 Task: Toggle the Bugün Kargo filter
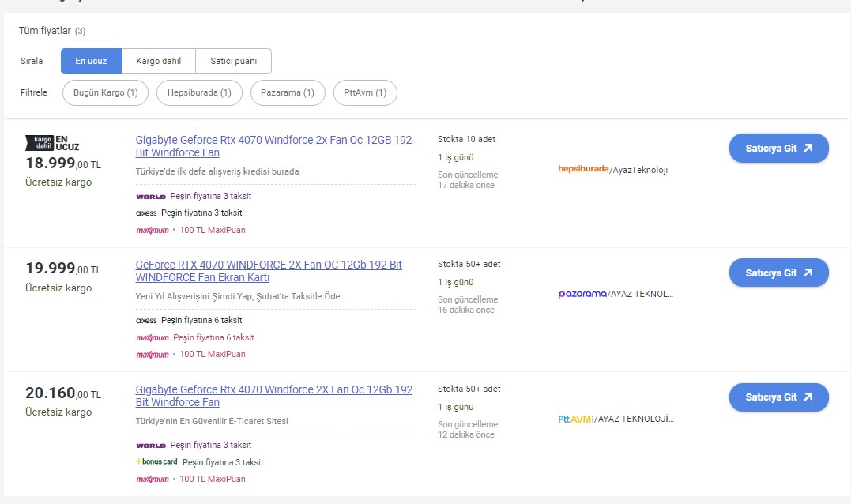pyautogui.click(x=105, y=92)
